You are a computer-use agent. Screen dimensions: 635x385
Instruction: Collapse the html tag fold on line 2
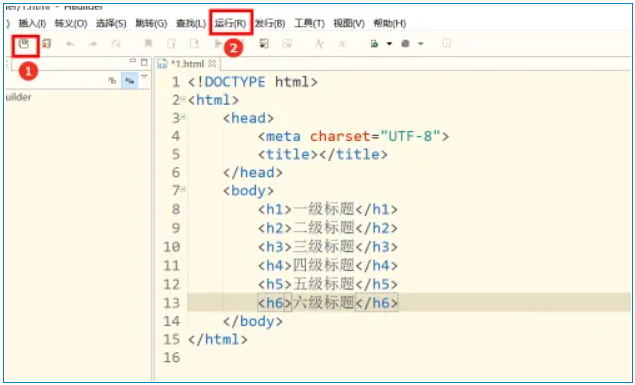[183, 100]
